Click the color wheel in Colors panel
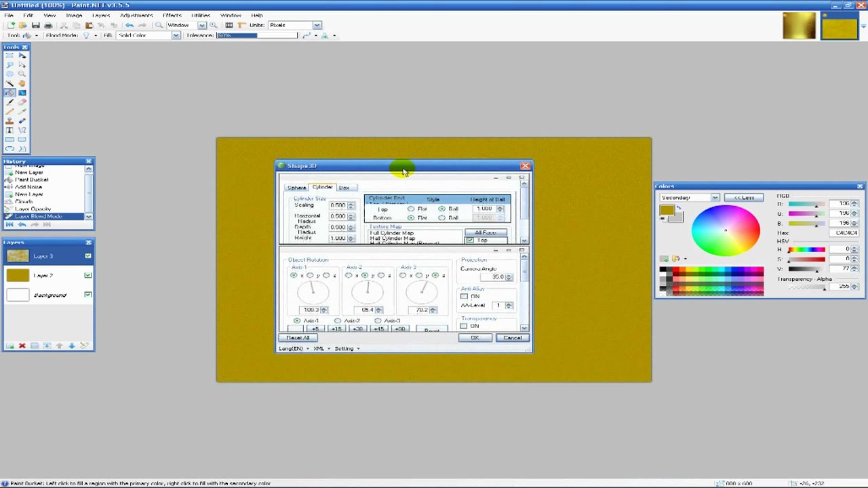The width and height of the screenshot is (868, 488). click(726, 230)
